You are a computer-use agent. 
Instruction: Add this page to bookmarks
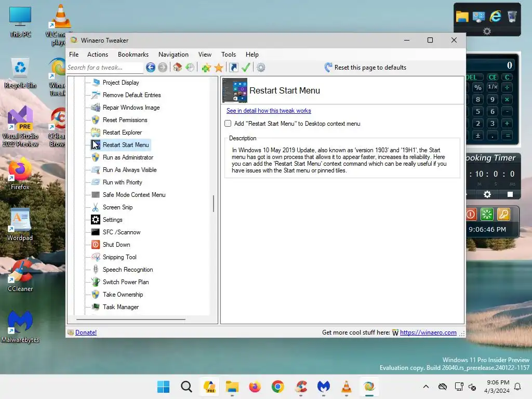[206, 68]
